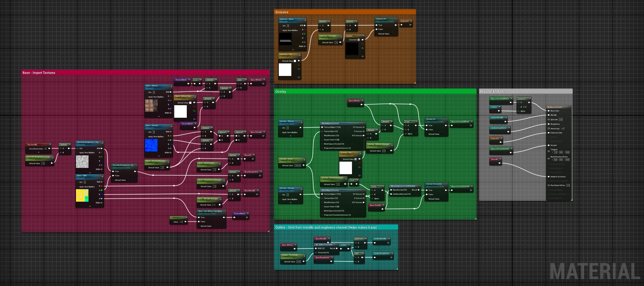Collapse the Overlay - Tint node preview
The width and height of the screenshot is (644, 286).
(360, 153)
